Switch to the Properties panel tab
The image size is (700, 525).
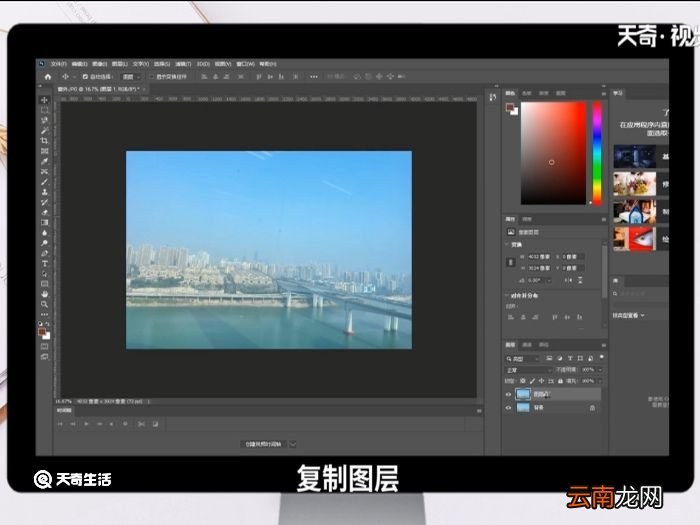[x=510, y=219]
